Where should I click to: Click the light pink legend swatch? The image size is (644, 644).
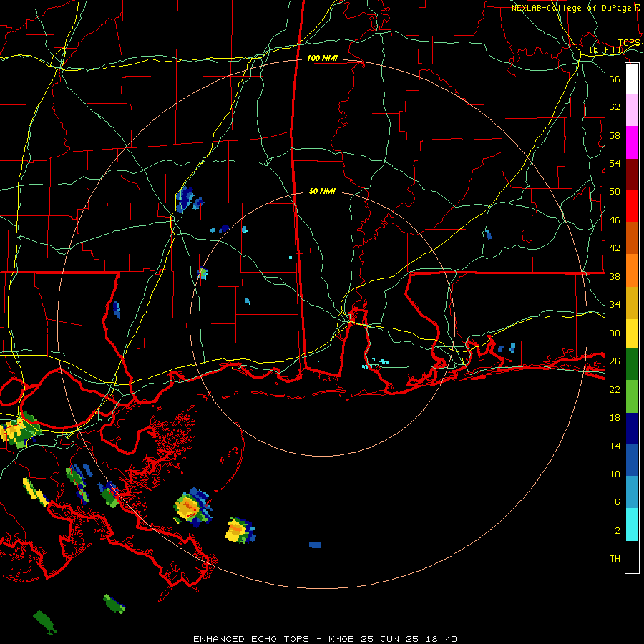coord(632,110)
